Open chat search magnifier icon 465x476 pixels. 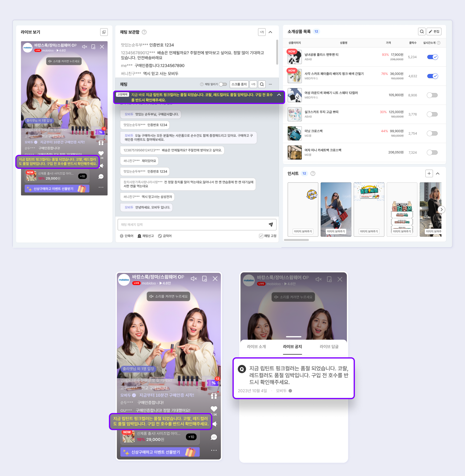click(262, 84)
